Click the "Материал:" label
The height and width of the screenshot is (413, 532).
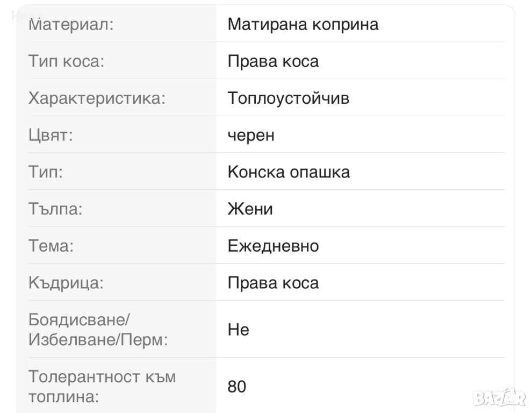tap(71, 24)
